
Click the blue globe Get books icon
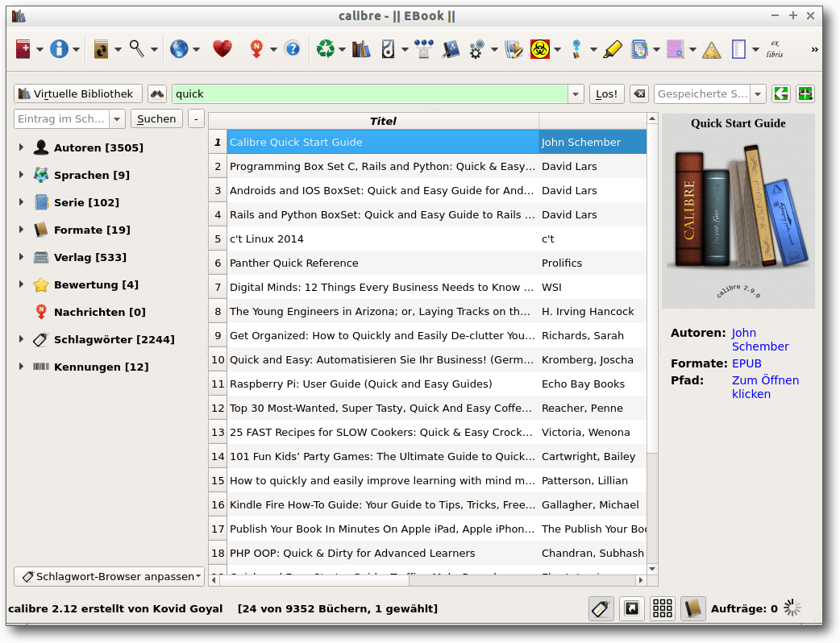coord(179,49)
